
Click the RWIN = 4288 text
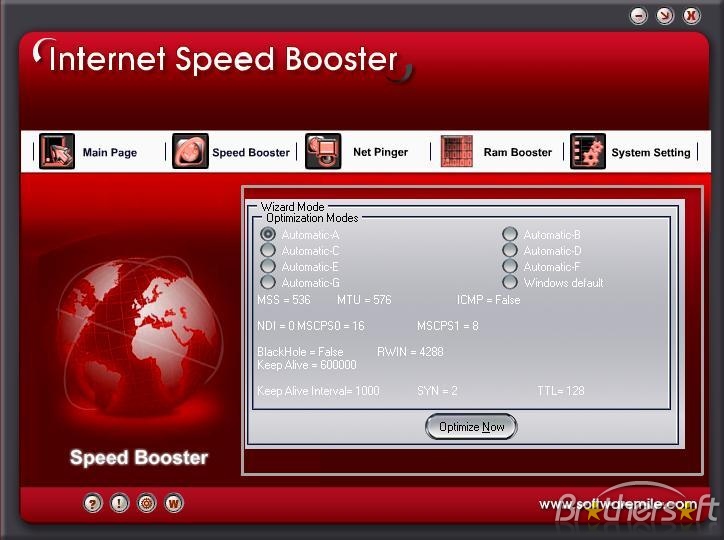click(410, 352)
